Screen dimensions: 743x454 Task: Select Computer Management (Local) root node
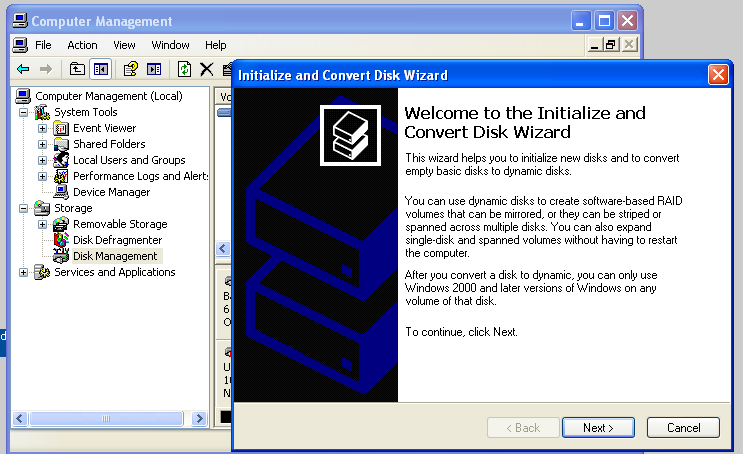coord(109,96)
